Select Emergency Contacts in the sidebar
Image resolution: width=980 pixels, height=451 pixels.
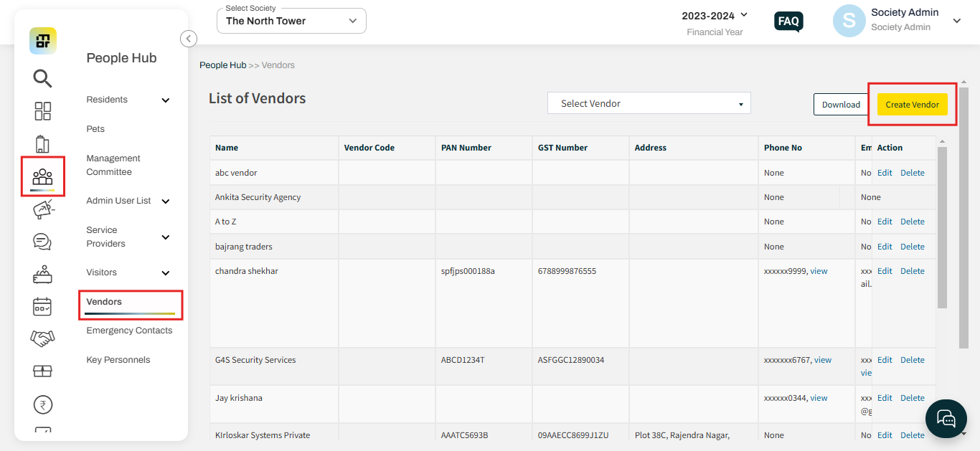click(129, 330)
